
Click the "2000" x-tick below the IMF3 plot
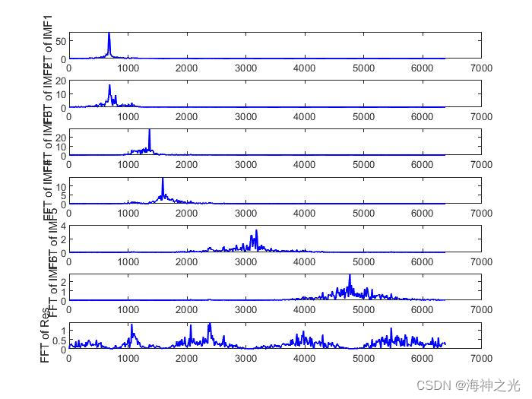(187, 165)
